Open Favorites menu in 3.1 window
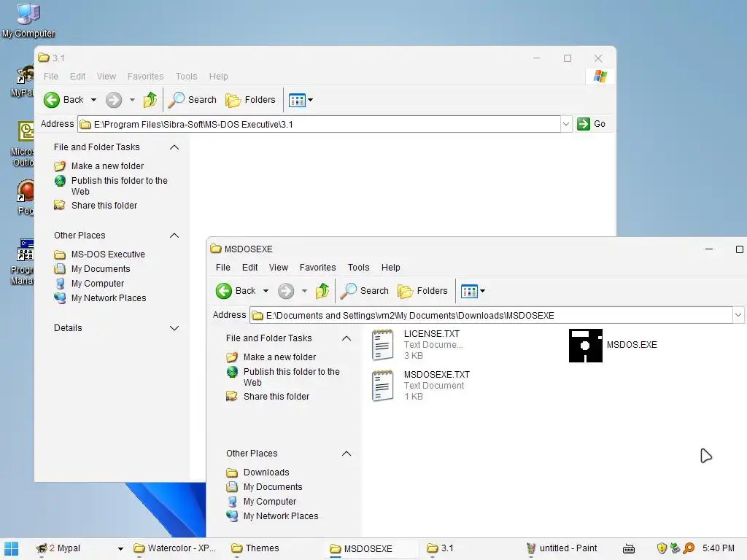The width and height of the screenshot is (747, 560). click(145, 76)
